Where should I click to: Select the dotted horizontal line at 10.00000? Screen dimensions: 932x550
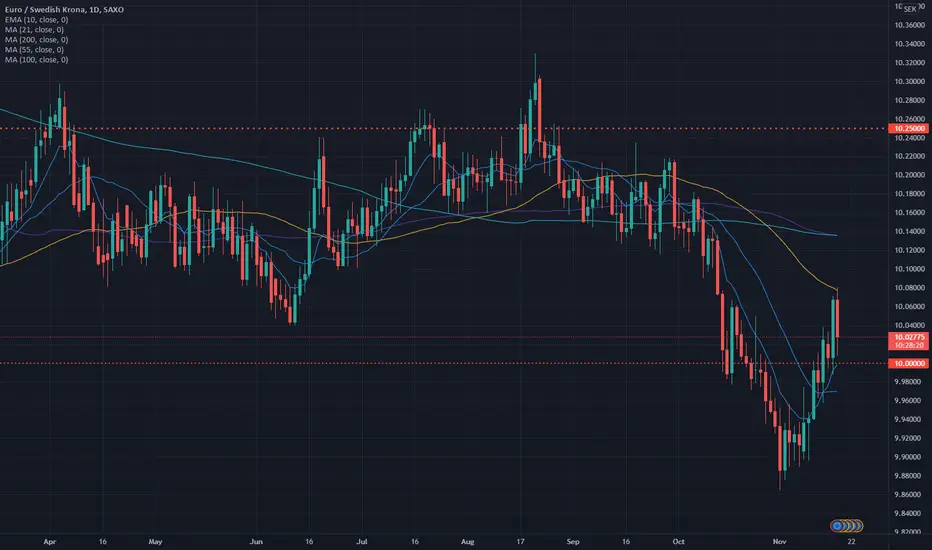point(443,363)
